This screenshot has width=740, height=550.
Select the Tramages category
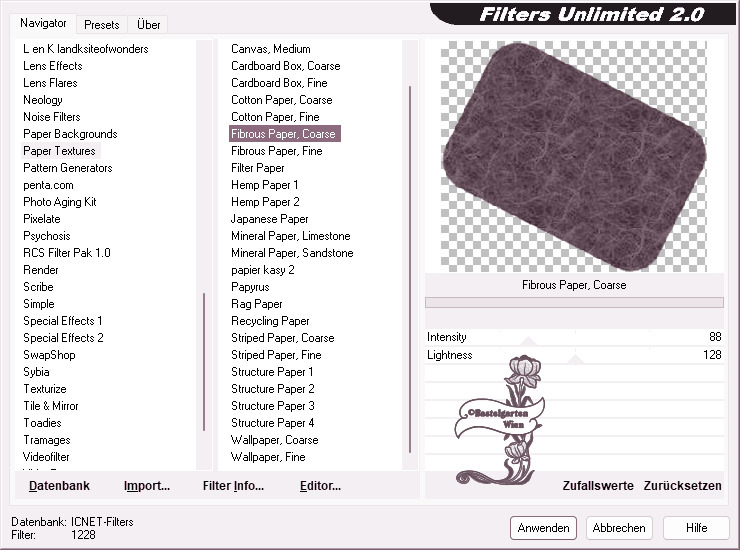pos(47,440)
